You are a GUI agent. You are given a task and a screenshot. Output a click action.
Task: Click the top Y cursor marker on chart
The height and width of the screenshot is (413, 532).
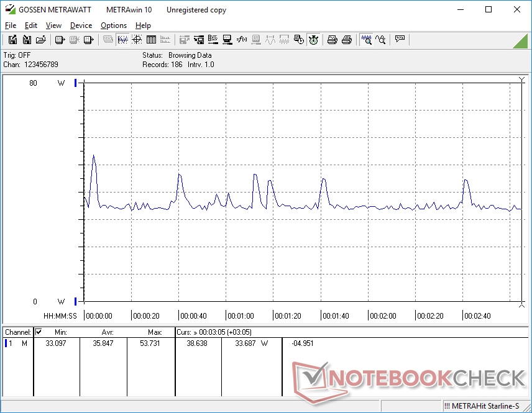[522, 80]
